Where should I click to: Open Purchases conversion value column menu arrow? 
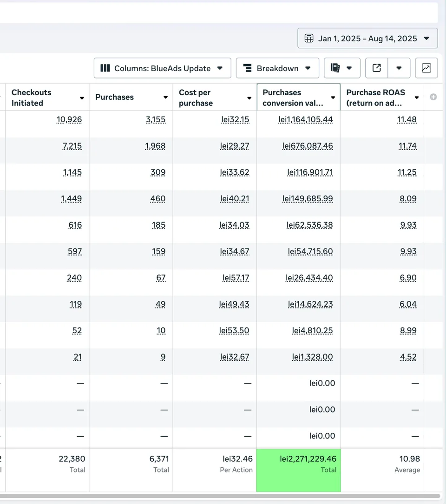(333, 98)
